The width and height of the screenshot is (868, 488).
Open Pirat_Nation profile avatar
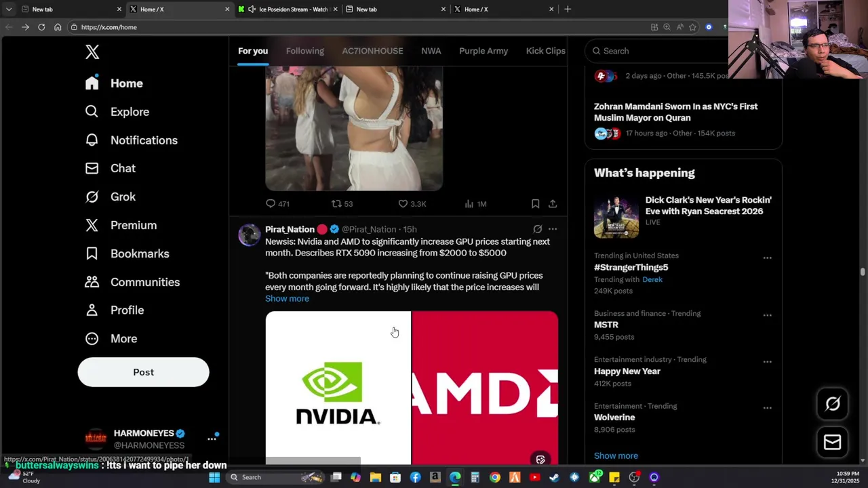249,235
